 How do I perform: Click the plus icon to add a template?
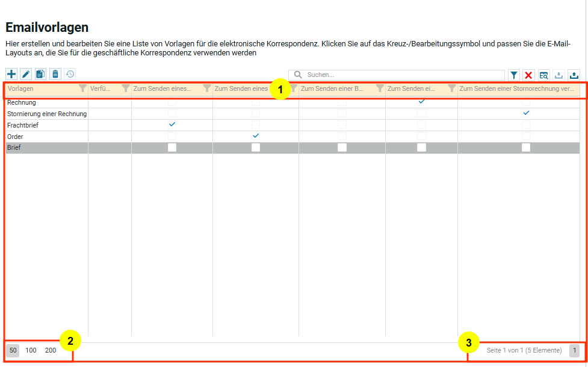pos(11,74)
